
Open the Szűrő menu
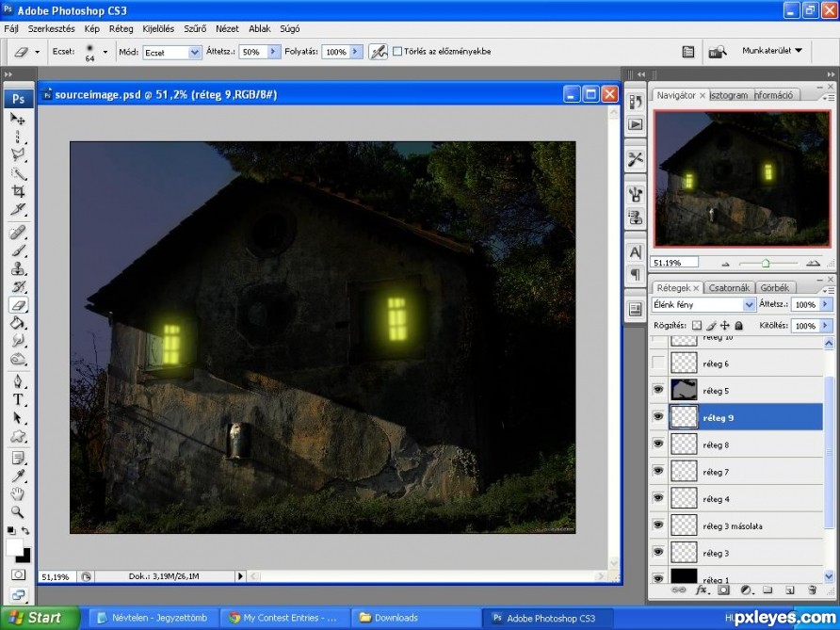[195, 28]
